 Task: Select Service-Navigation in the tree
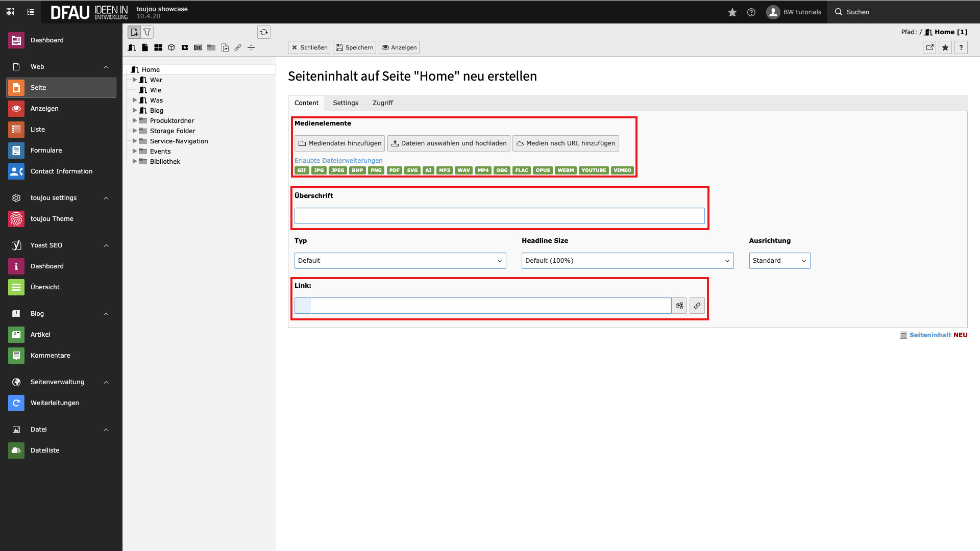(x=179, y=141)
